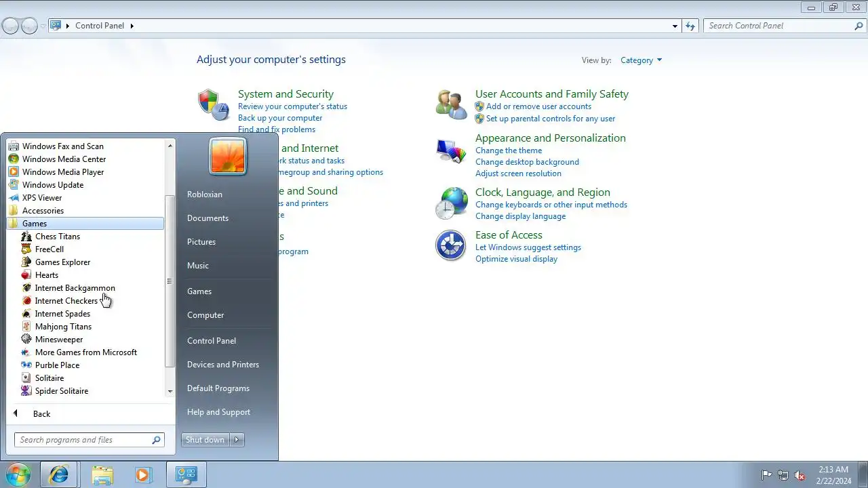868x488 pixels.
Task: Click the Shut down button
Action: coord(206,440)
